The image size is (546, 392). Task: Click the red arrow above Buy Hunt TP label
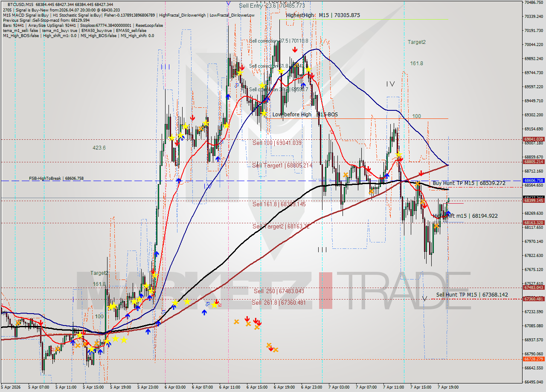[421, 173]
